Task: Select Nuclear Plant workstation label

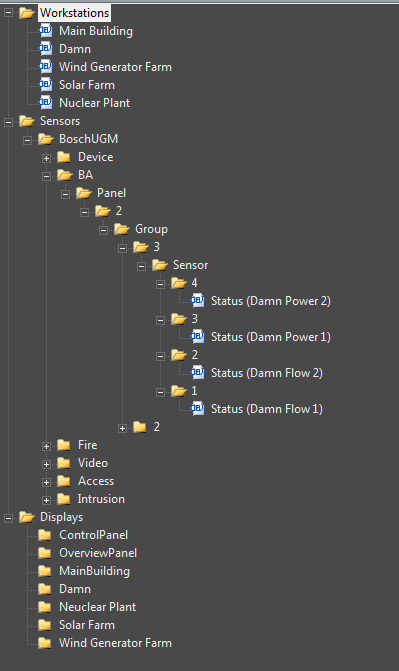Action: coord(95,103)
